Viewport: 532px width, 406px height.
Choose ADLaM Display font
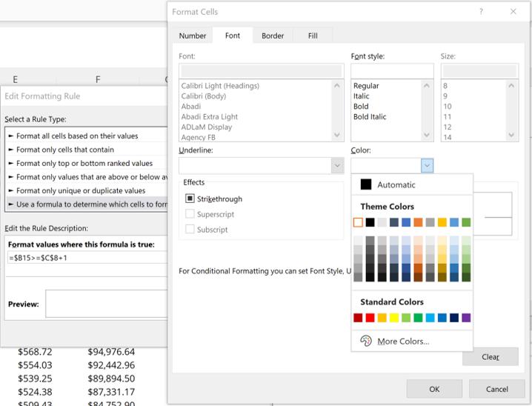[207, 127]
